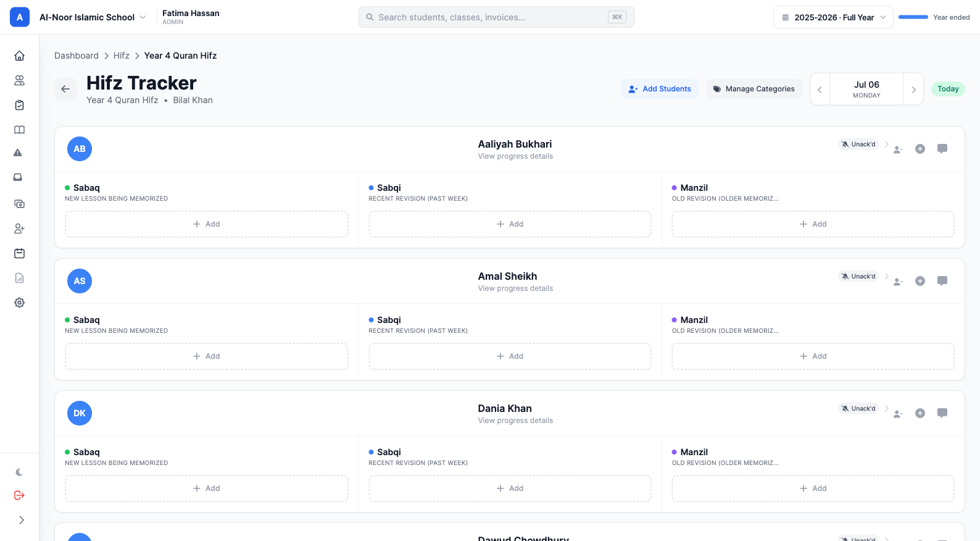Toggle Unack'd badge for Aaliyah Bukhari
The height and width of the screenshot is (541, 980).
click(x=858, y=144)
